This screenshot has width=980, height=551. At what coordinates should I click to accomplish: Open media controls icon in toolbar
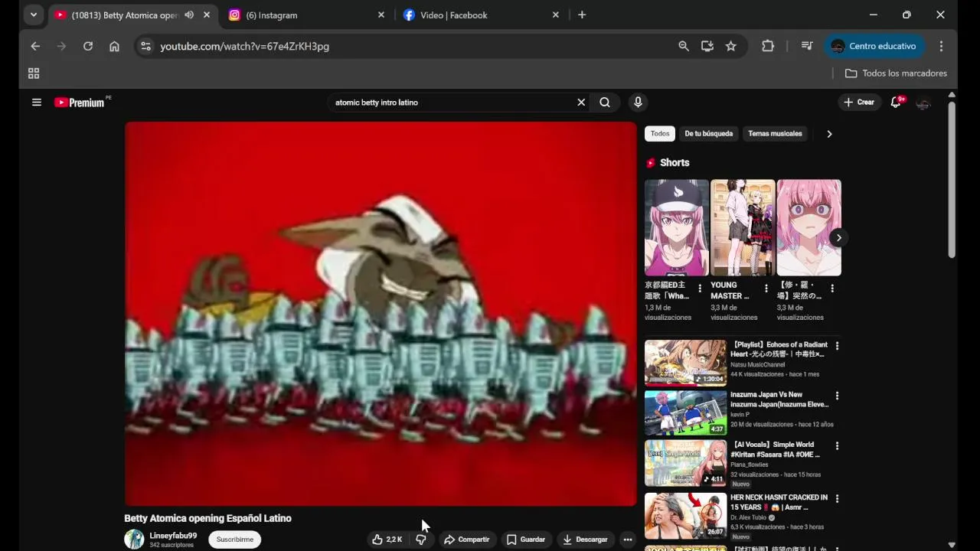pyautogui.click(x=807, y=46)
